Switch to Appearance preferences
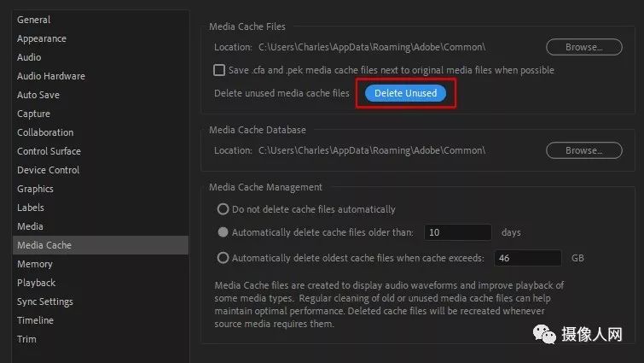This screenshot has width=644, height=363. click(x=42, y=38)
